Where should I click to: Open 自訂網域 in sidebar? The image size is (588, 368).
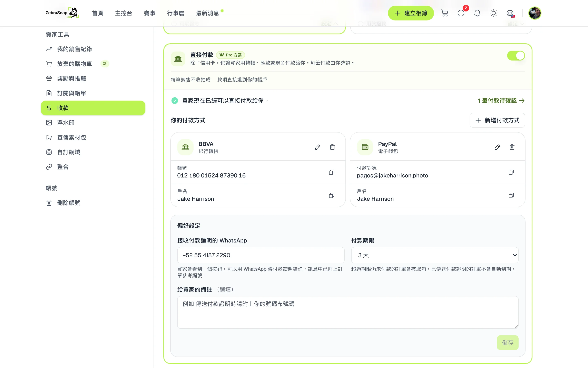[93, 152]
